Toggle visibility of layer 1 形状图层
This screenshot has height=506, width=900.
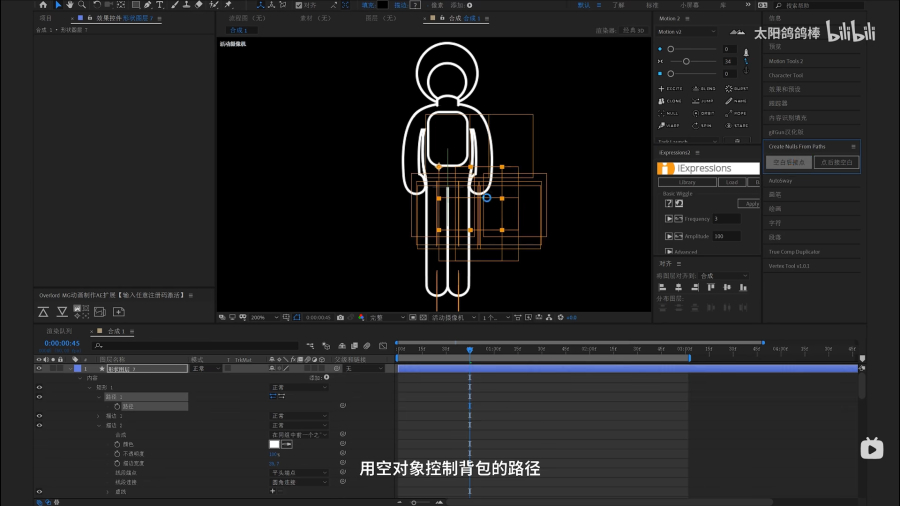tap(39, 368)
